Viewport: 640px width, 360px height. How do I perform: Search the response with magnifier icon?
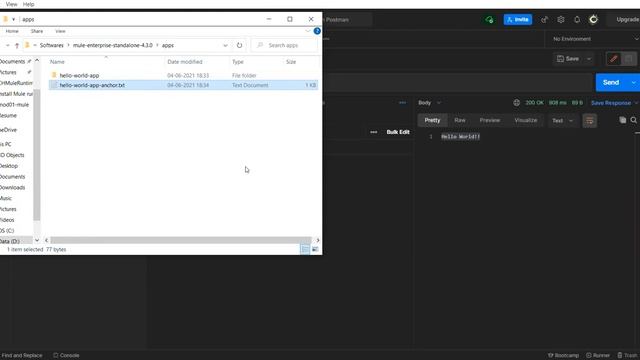click(x=633, y=120)
